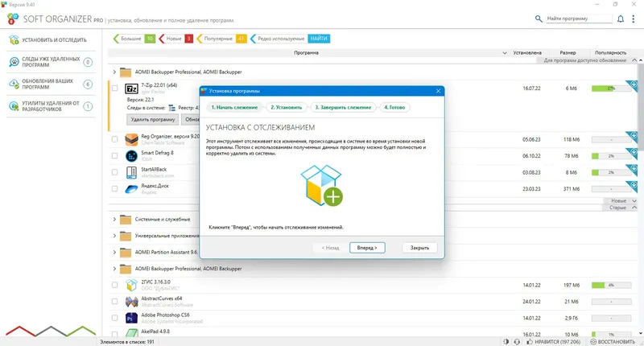Viewport: 644px width, 346px height.
Task: Click the update-available arrow for 7-Zip
Action: [x=634, y=84]
